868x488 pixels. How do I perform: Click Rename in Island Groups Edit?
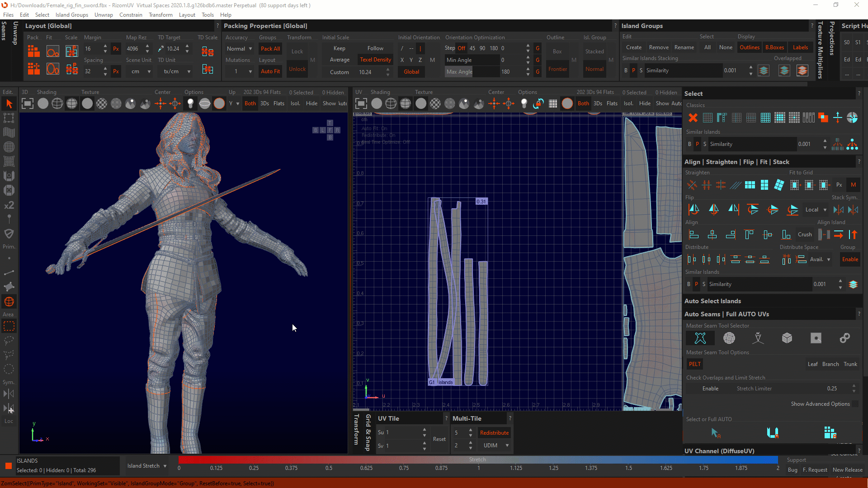[684, 47]
